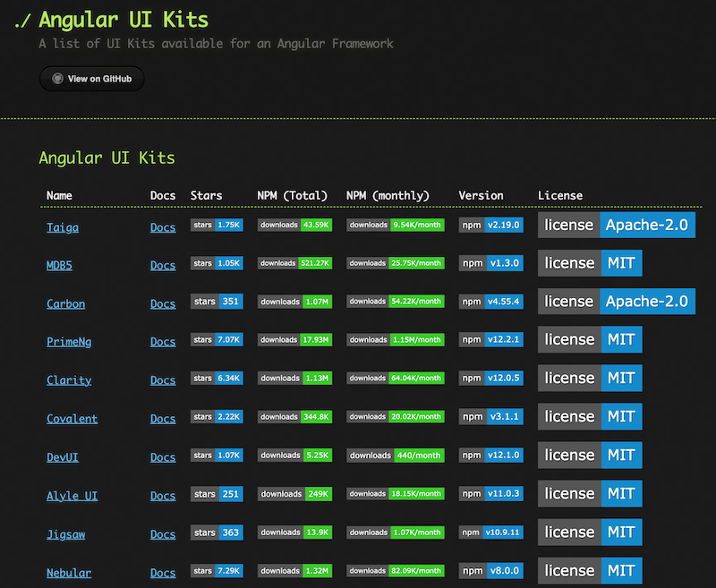
Task: Open Docs link for Alyle UI
Action: 163,496
